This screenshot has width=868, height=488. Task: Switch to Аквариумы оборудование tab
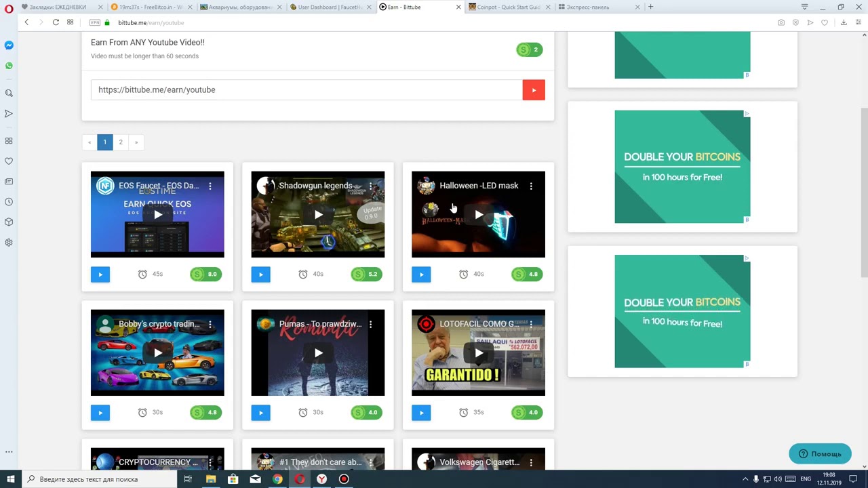click(x=239, y=7)
